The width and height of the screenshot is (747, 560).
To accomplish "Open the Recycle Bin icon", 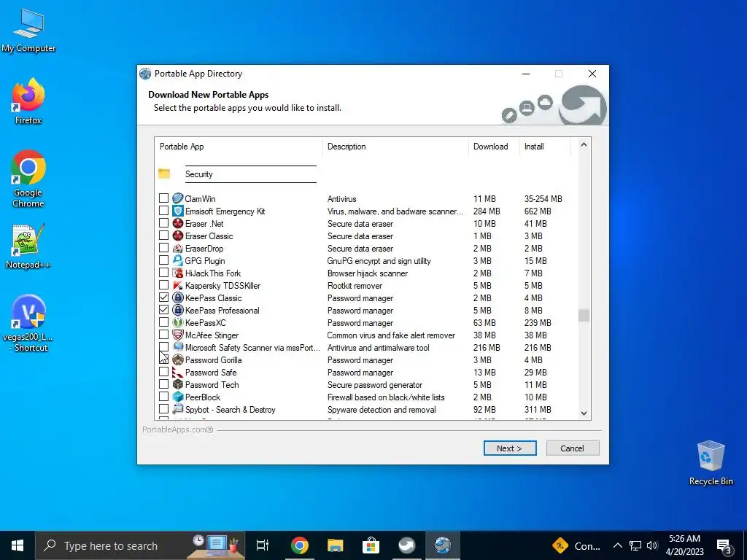I will point(711,462).
